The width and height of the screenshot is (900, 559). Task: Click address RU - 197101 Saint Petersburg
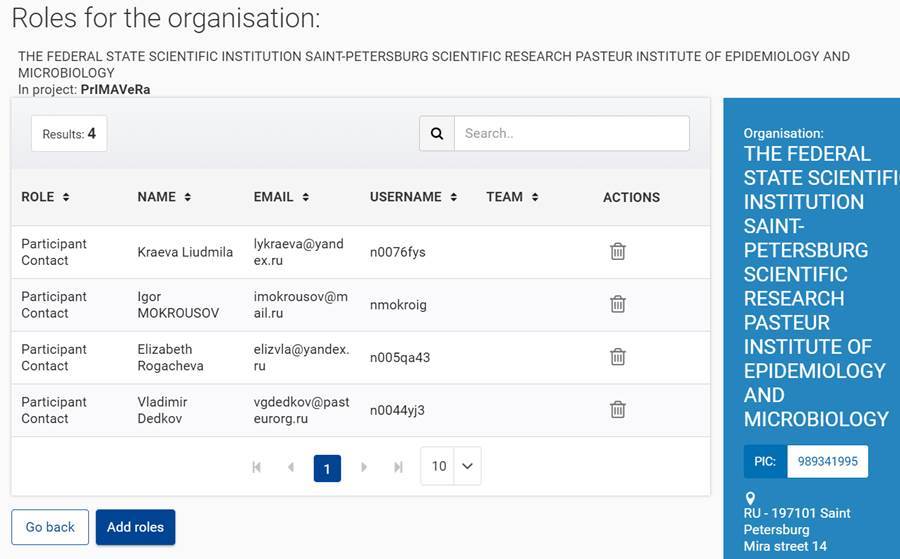(797, 521)
